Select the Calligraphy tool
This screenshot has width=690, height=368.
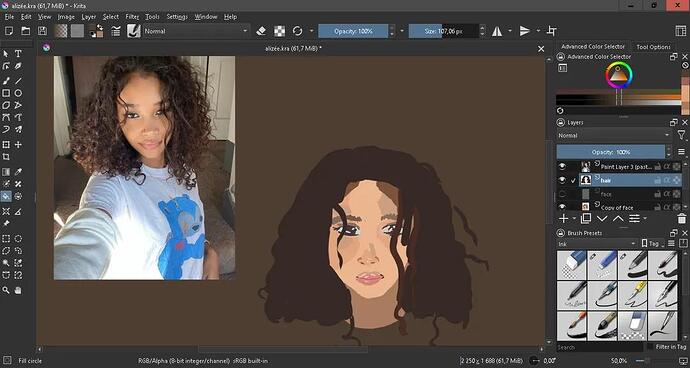18,66
